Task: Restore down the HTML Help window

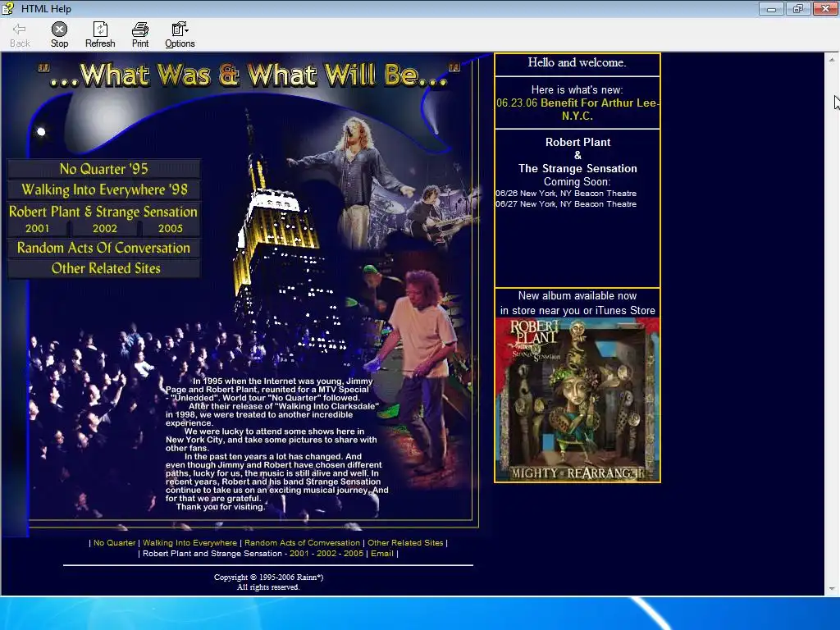Action: (x=797, y=8)
